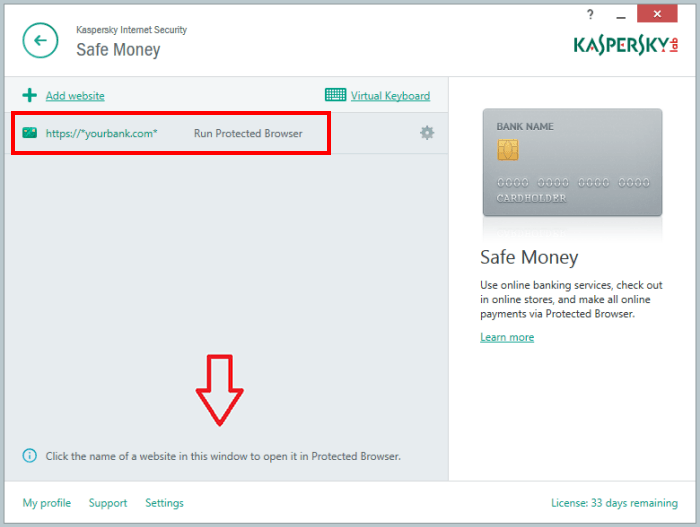Open the Add website link
The height and width of the screenshot is (527, 700).
click(75, 96)
